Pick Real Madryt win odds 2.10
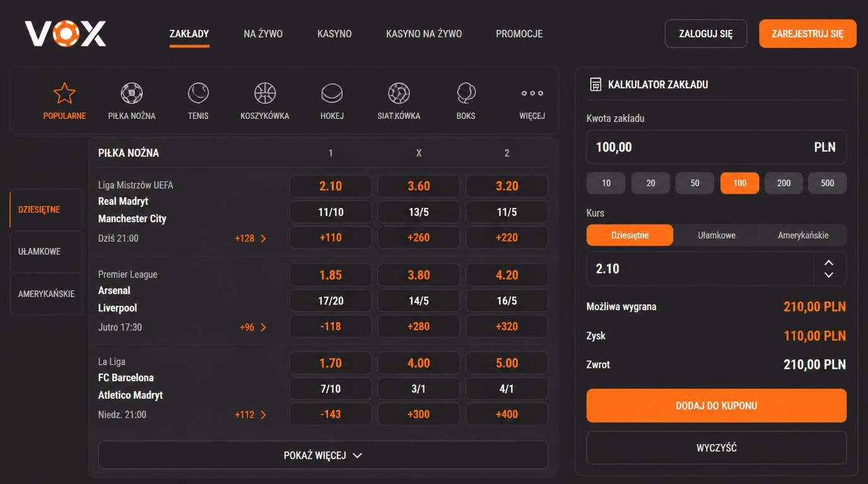Image resolution: width=868 pixels, height=484 pixels. point(331,186)
